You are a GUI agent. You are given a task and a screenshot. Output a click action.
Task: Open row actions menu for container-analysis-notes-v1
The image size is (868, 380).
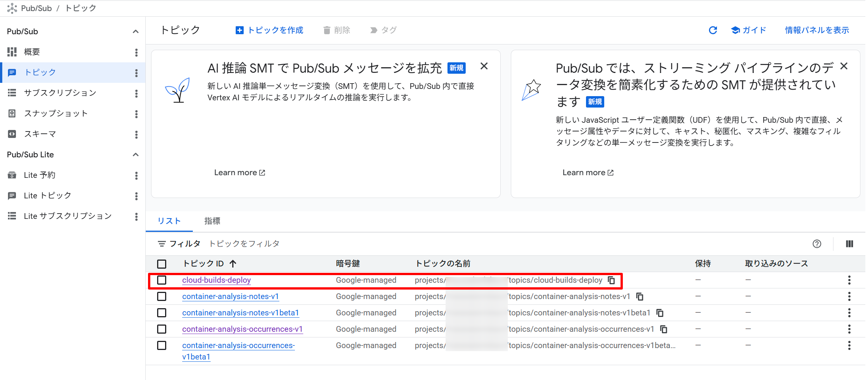tap(849, 296)
